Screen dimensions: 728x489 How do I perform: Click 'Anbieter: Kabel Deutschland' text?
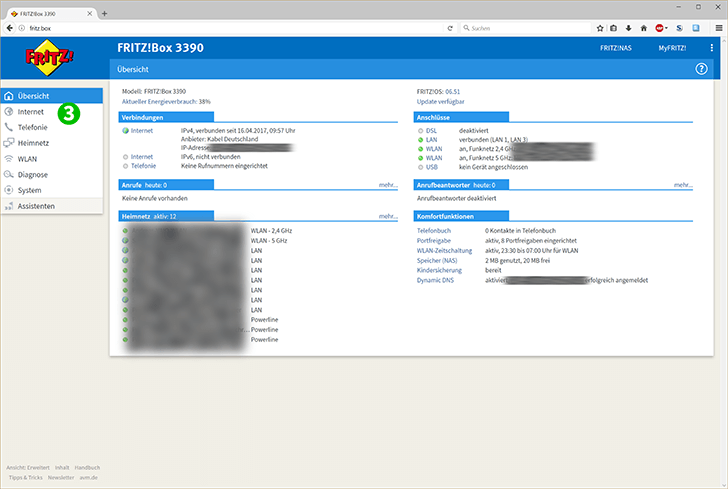pyautogui.click(x=220, y=139)
